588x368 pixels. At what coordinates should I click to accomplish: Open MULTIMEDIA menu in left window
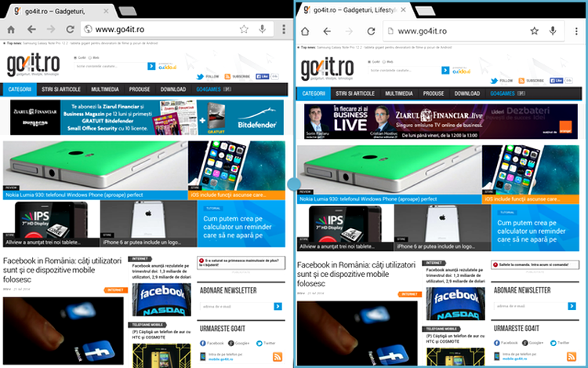pyautogui.click(x=105, y=89)
